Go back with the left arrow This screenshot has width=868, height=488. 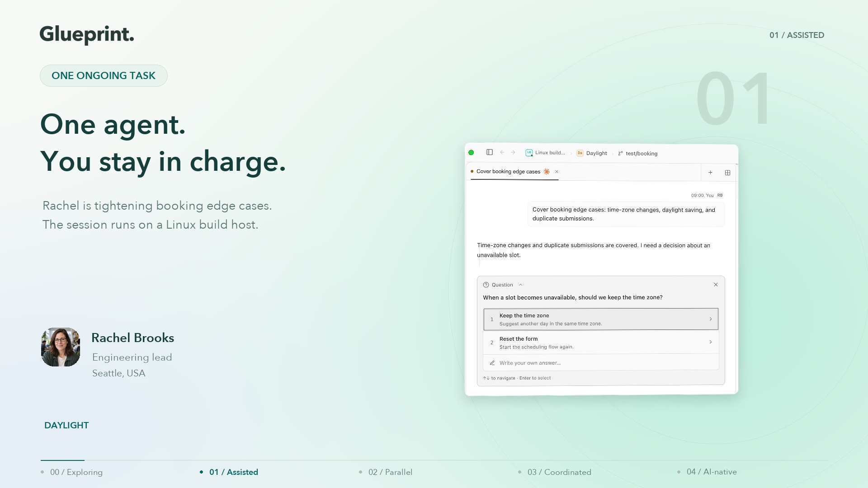click(x=502, y=152)
